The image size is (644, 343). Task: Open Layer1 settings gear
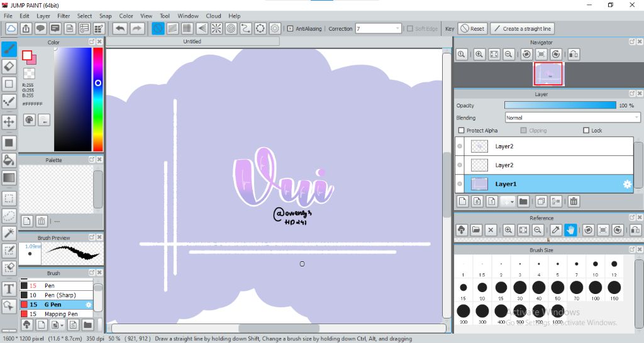point(627,184)
